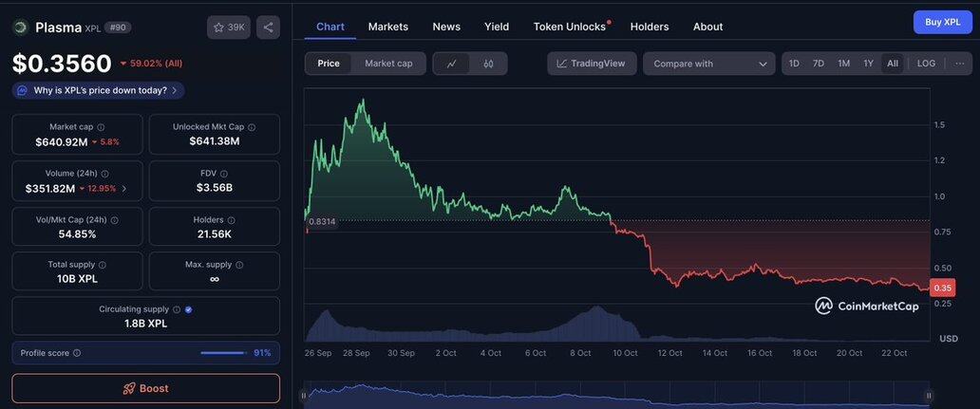
Task: Share the Plasma XPL page
Action: click(268, 28)
